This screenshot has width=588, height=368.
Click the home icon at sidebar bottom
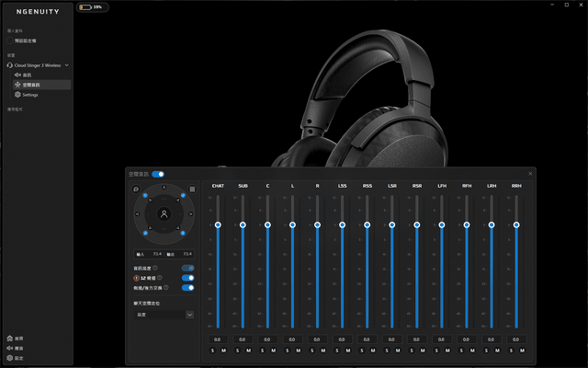(10, 339)
